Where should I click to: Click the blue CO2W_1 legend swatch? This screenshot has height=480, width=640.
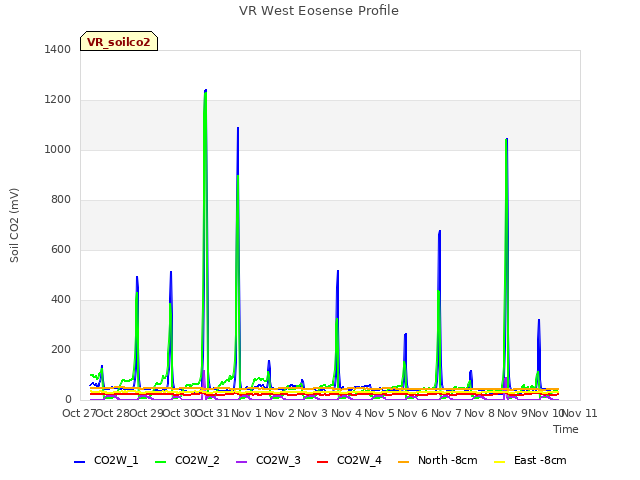(79, 462)
